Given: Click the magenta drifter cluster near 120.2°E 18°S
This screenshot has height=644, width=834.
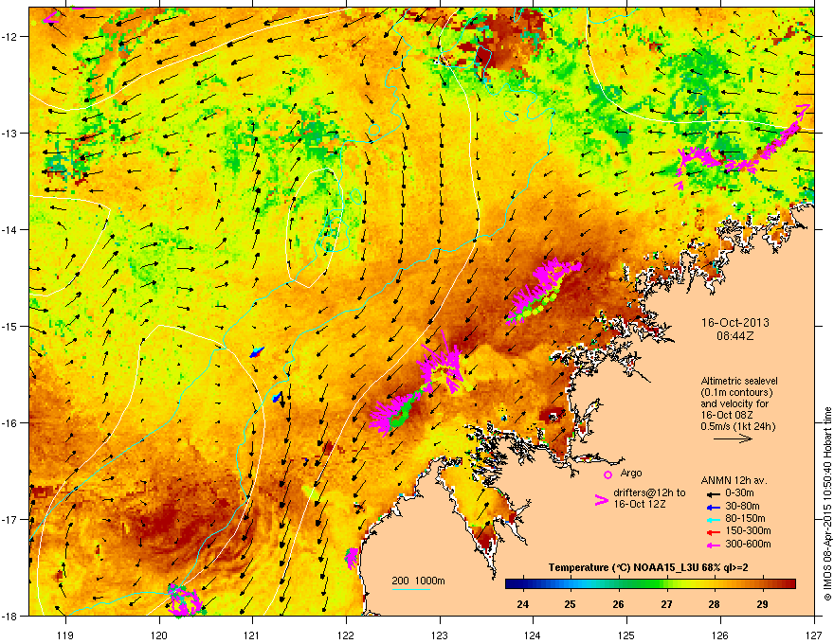Looking at the screenshot, I should click(184, 599).
